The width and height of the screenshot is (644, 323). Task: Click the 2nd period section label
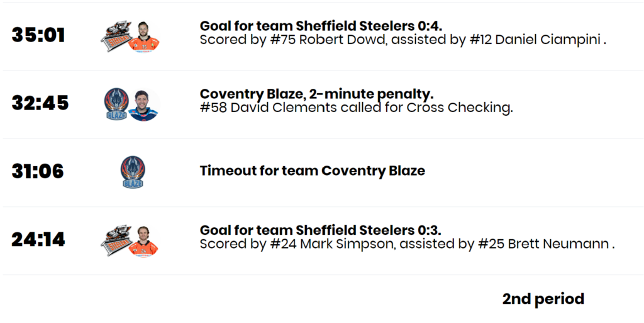543,298
